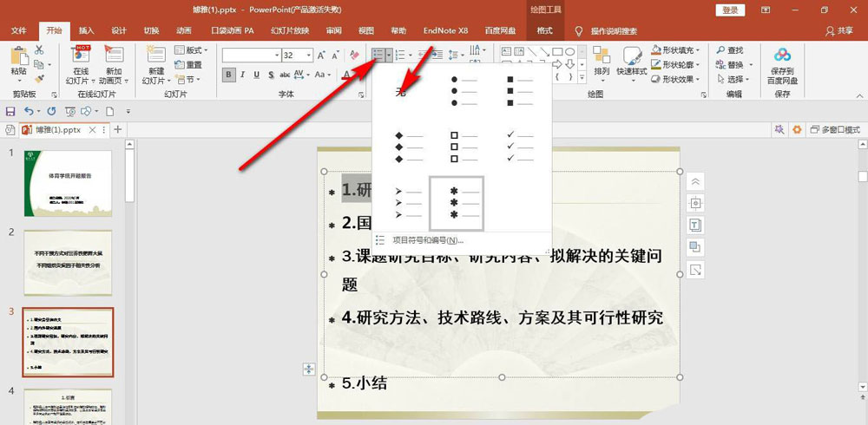Image resolution: width=868 pixels, height=425 pixels.
Task: Select the Format Painter brush icon
Action: [x=39, y=79]
